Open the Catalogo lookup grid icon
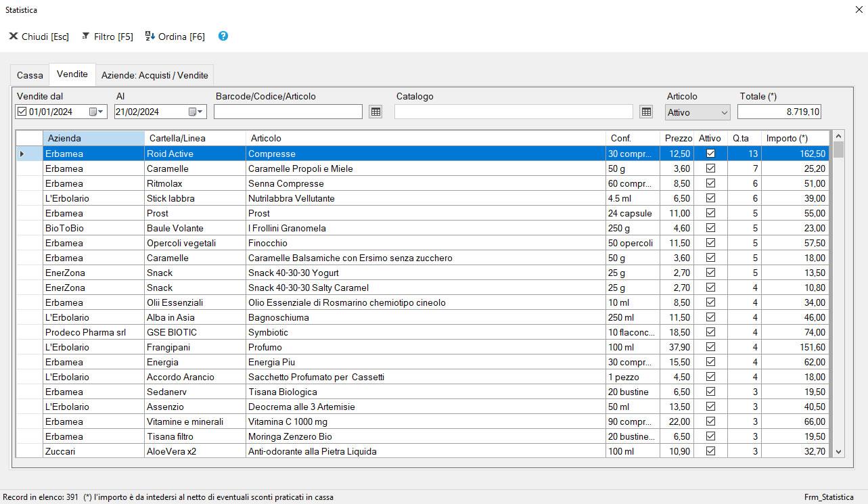This screenshot has height=504, width=868. coord(646,112)
